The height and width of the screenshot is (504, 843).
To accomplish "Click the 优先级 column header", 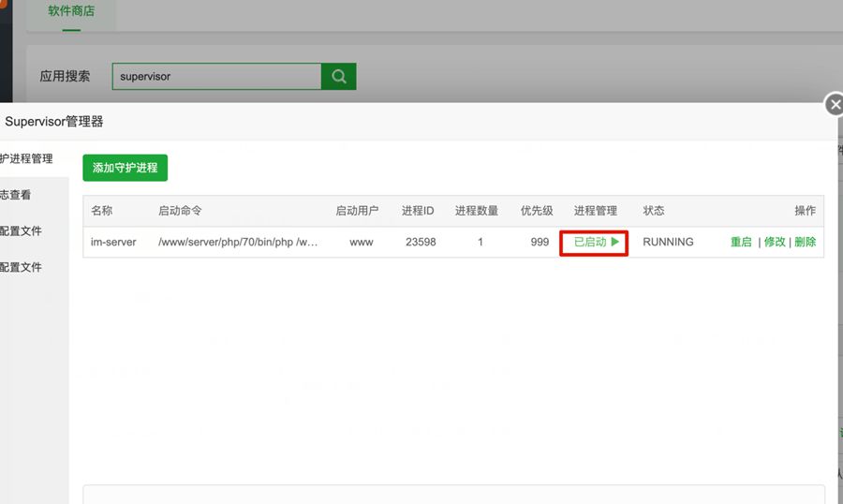I will (537, 211).
